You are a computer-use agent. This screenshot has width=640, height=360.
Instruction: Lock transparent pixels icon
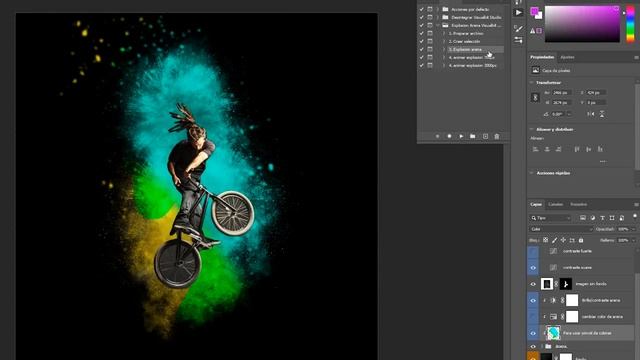pyautogui.click(x=545, y=240)
